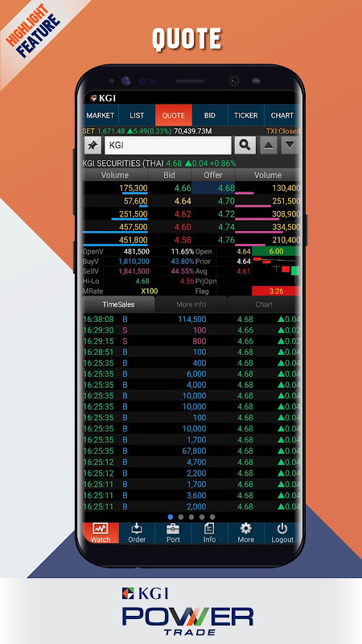Tap the SET index value 1,671.48

click(111, 131)
